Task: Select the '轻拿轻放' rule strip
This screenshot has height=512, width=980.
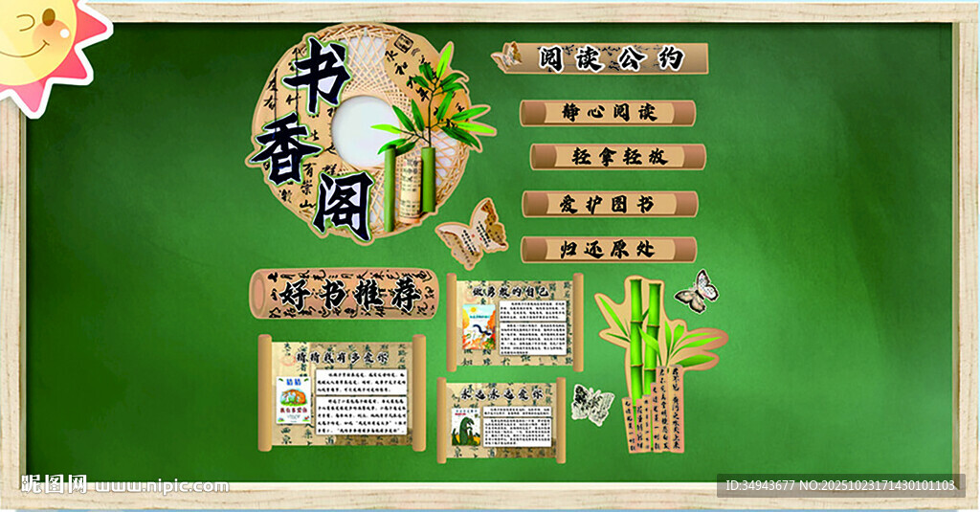Action: click(618, 156)
